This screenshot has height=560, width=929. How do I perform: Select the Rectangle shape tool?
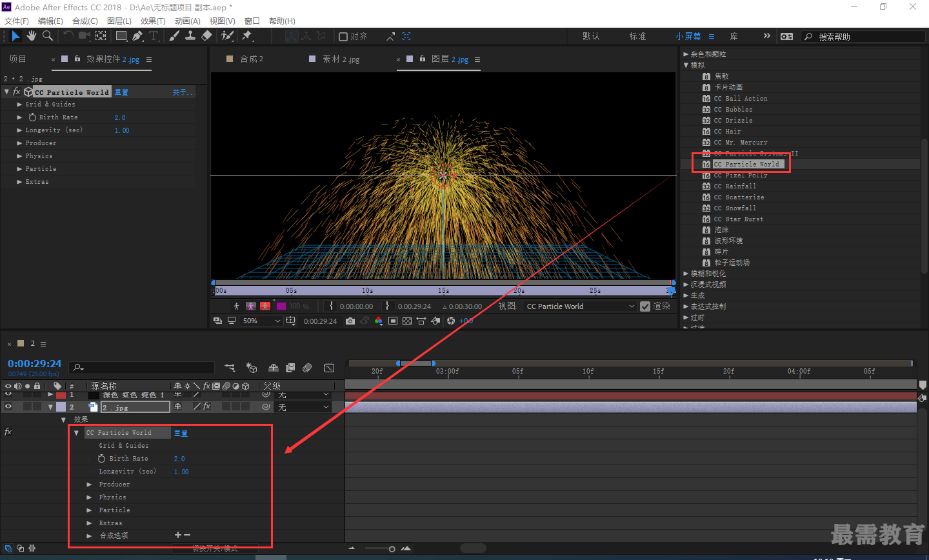[121, 36]
